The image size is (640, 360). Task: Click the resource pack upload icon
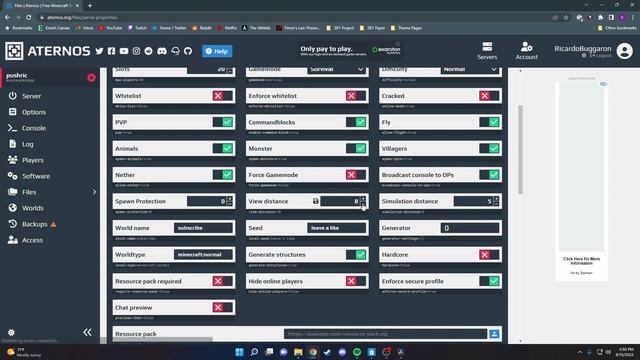pyautogui.click(x=494, y=334)
